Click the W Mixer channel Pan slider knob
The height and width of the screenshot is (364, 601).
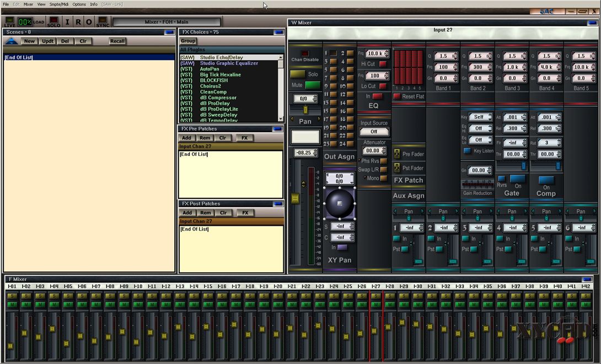pos(305,110)
